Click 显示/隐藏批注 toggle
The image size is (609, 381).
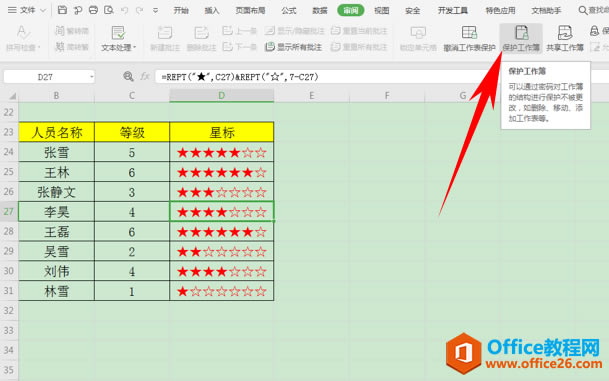click(294, 30)
